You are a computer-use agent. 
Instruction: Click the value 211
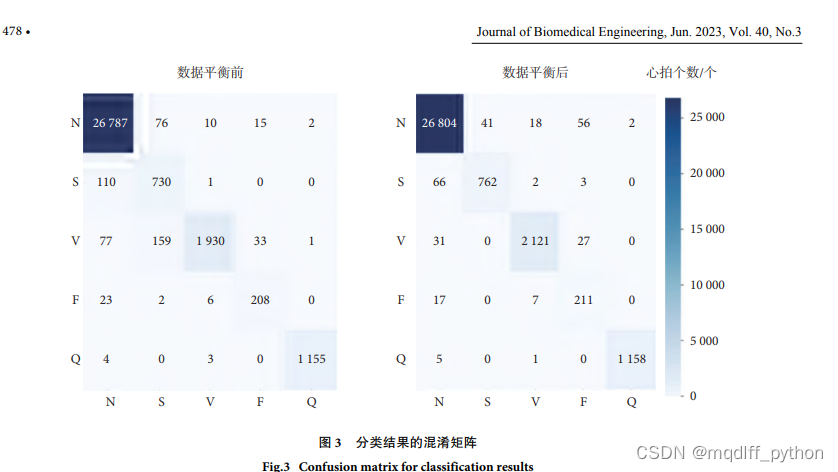coord(583,300)
